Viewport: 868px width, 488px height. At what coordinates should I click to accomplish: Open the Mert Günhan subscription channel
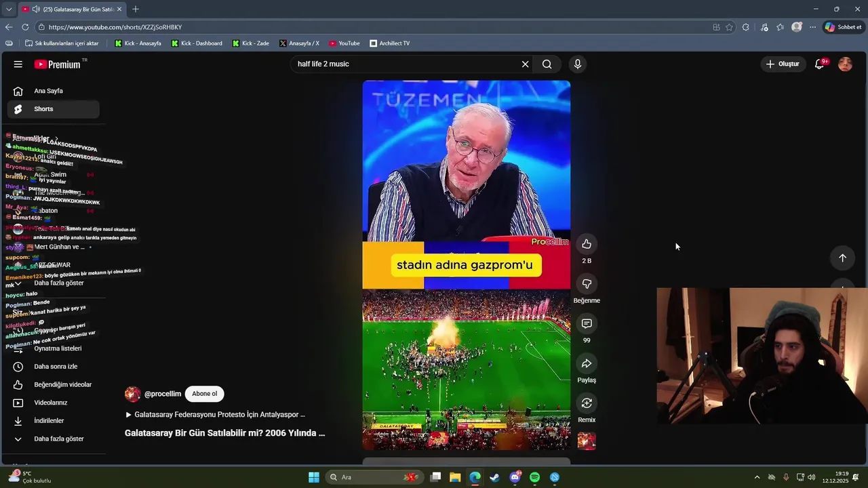point(53,247)
